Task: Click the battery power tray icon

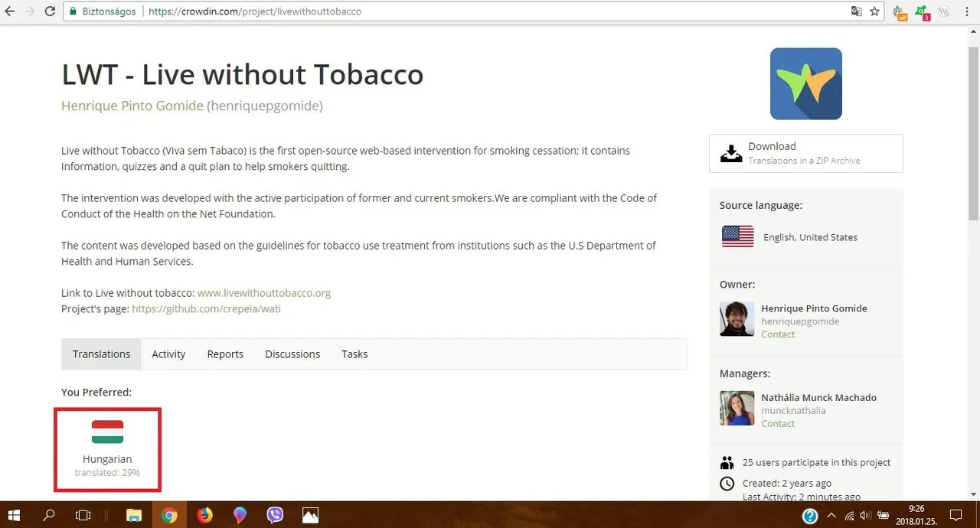Action: 883,516
